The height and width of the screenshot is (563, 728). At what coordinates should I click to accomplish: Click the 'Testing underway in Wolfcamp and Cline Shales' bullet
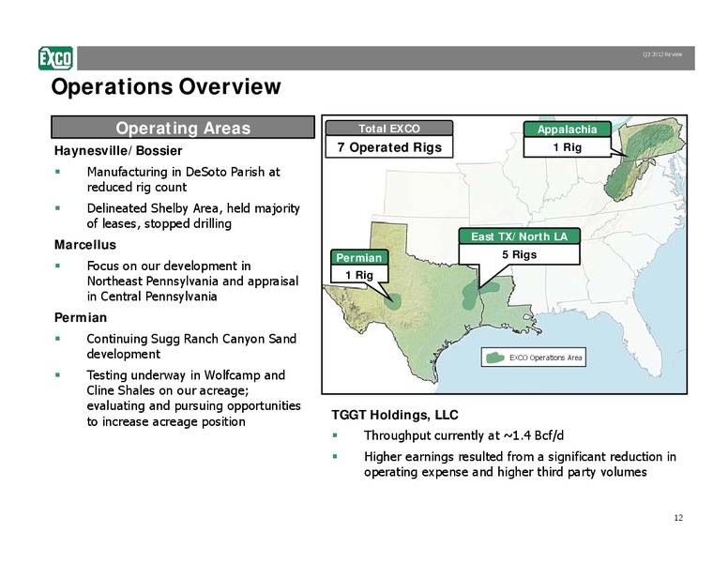point(193,398)
